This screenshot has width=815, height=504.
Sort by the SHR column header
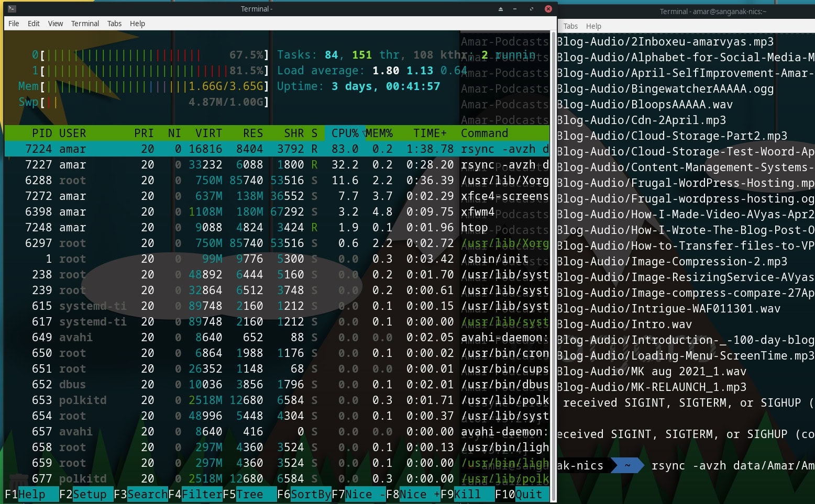(x=294, y=133)
